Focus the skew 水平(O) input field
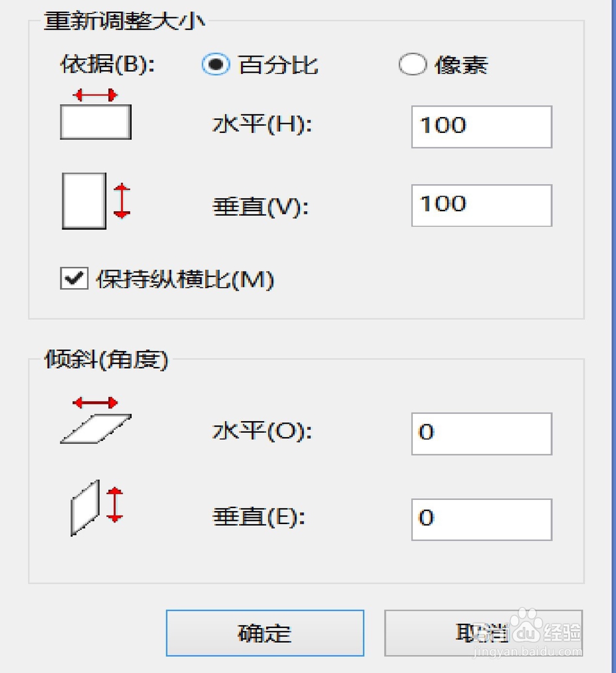The image size is (616, 673). coord(481,433)
